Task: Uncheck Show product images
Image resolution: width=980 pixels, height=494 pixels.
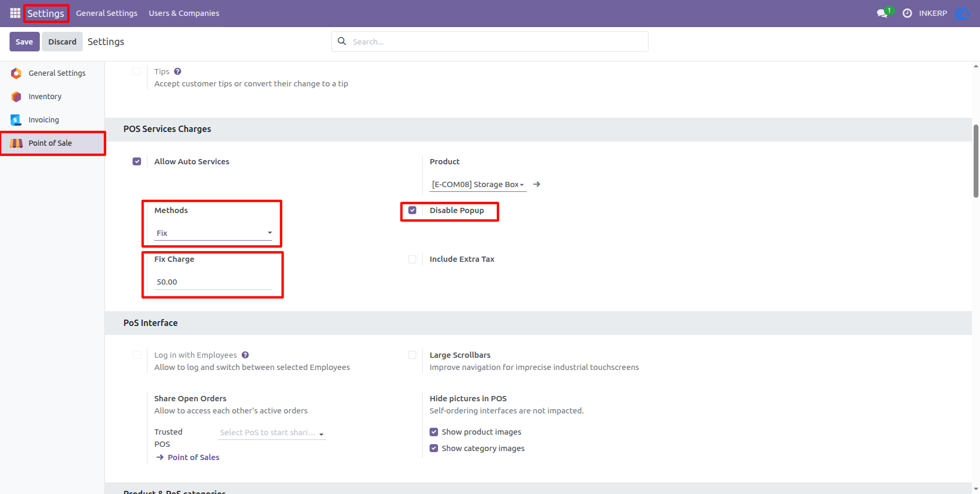Action: pyautogui.click(x=434, y=431)
